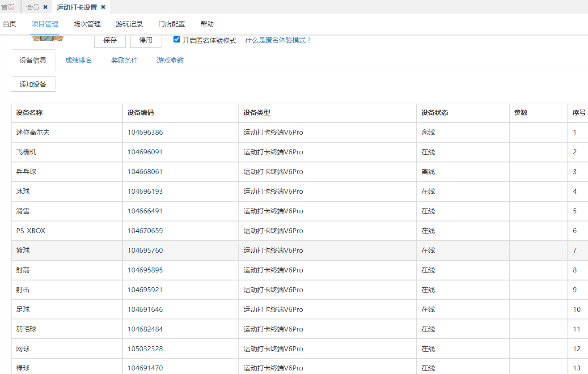Viewport: 588px width, 374px height.
Task: Select the 飞镖机 device row
Action: pos(300,152)
